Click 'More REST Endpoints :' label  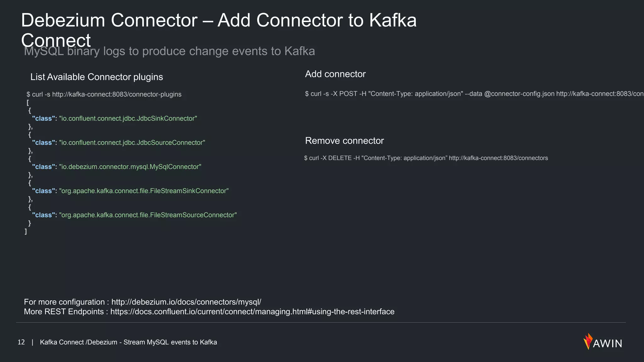click(x=66, y=312)
